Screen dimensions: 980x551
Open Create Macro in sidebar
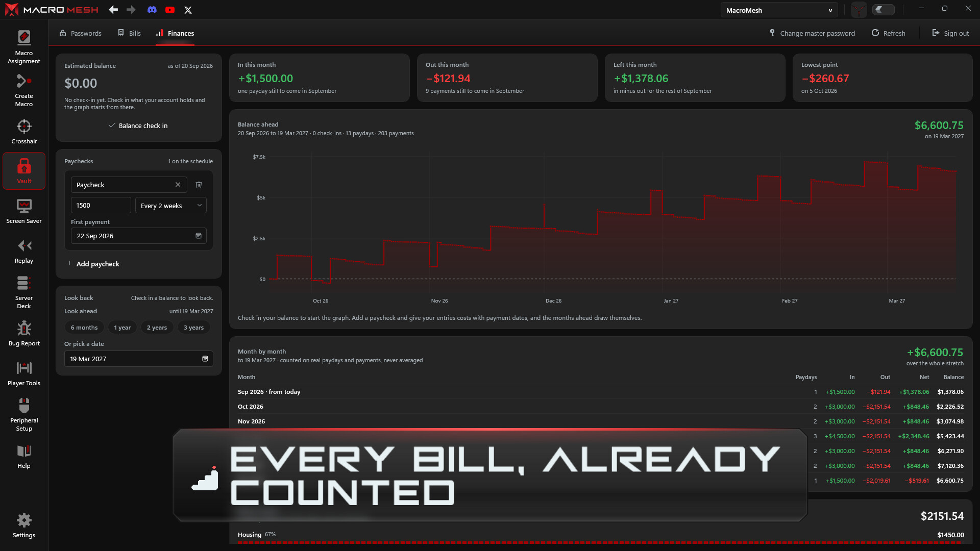click(x=24, y=90)
